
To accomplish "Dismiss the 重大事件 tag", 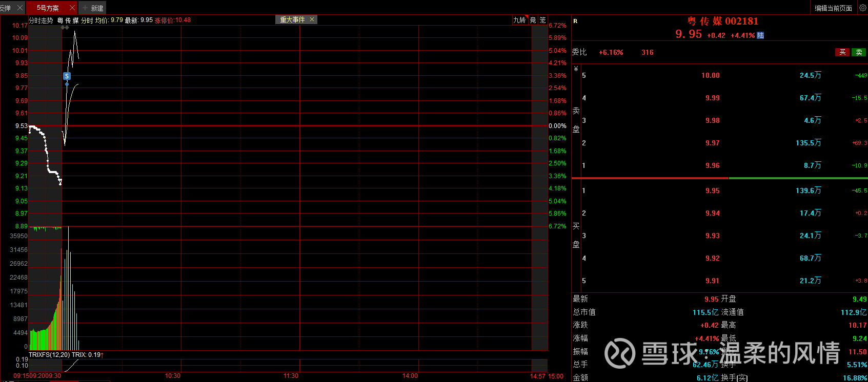I will pyautogui.click(x=312, y=19).
